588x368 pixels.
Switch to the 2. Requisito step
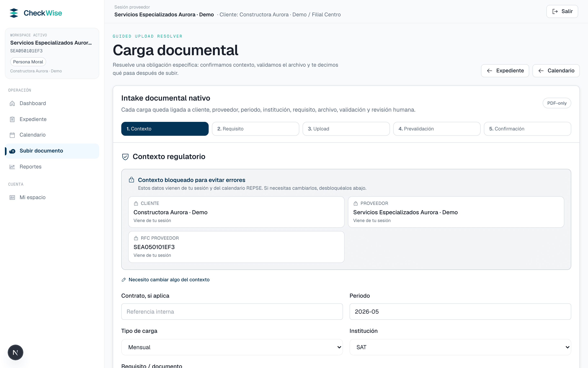[255, 129]
